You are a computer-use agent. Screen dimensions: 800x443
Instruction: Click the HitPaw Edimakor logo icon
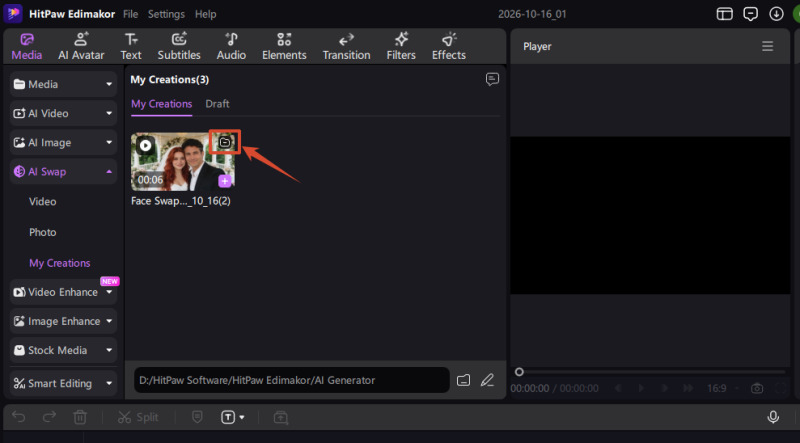coord(13,13)
